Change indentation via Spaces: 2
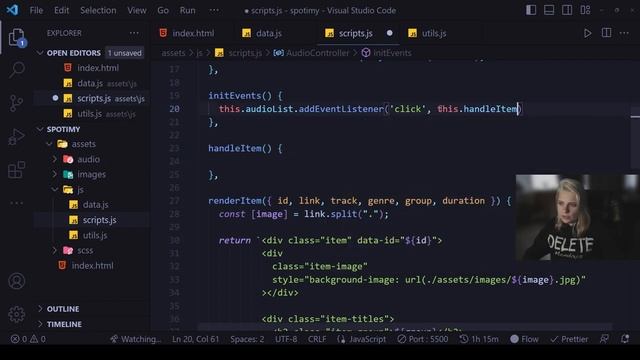The image size is (640, 360). 247,339
